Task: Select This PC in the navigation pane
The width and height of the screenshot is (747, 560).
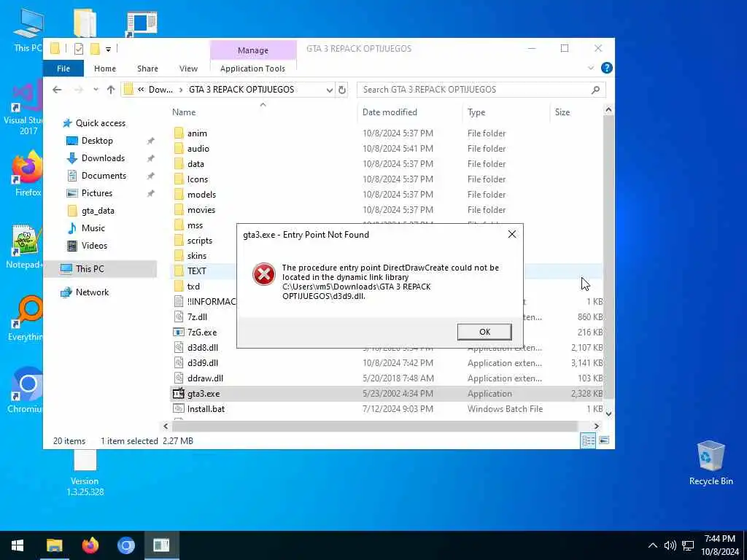Action: [90, 269]
